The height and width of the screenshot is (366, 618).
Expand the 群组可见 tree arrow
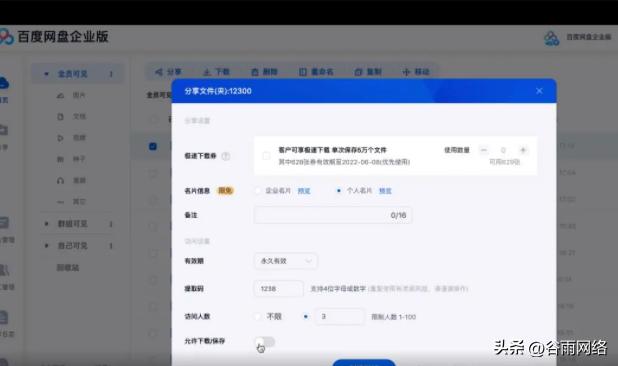pos(47,224)
